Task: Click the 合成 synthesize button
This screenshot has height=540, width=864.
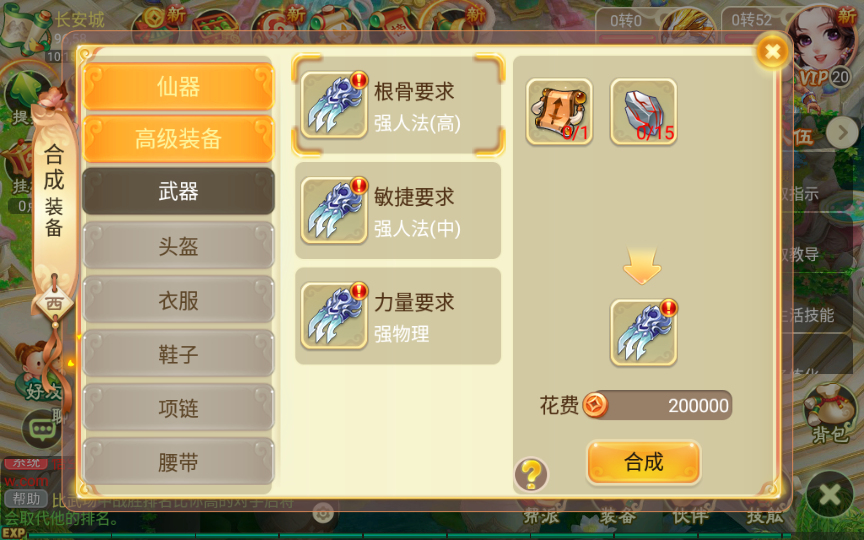Action: pyautogui.click(x=644, y=462)
